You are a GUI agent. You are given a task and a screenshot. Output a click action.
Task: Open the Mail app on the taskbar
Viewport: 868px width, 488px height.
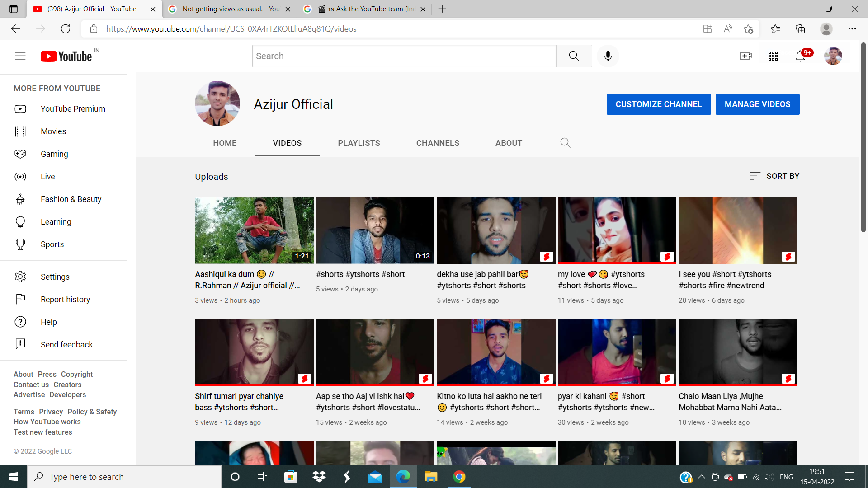pyautogui.click(x=375, y=477)
